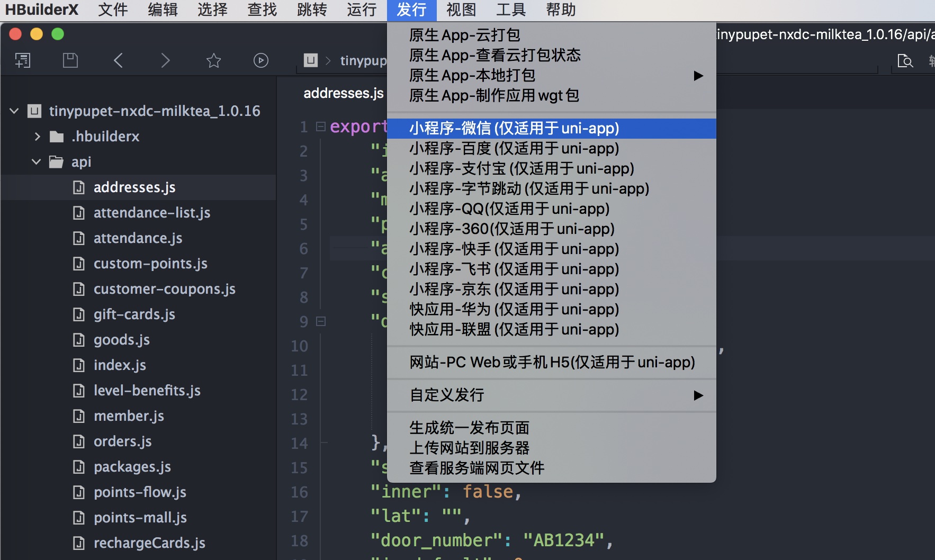Switch to the addresses.js editor tab
Viewport: 935px width, 560px height.
[343, 93]
